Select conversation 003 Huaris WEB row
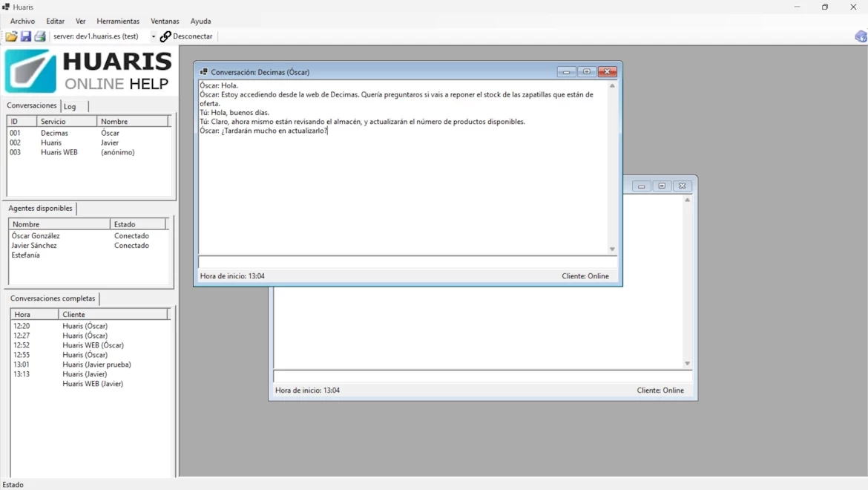The height and width of the screenshot is (490, 868). pyautogui.click(x=88, y=152)
